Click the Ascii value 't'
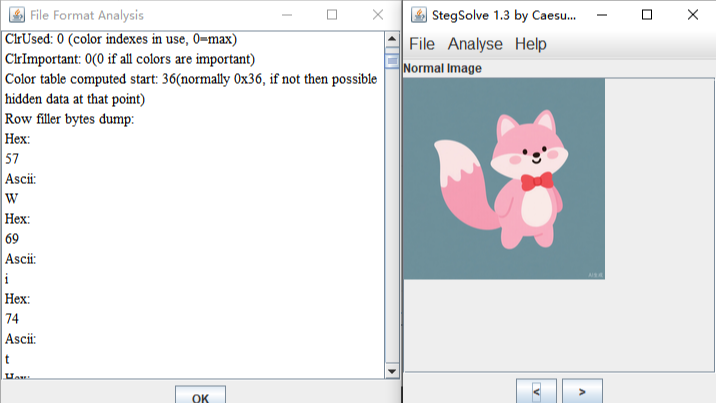Screen dimensions: 716x403 pyautogui.click(x=7, y=359)
